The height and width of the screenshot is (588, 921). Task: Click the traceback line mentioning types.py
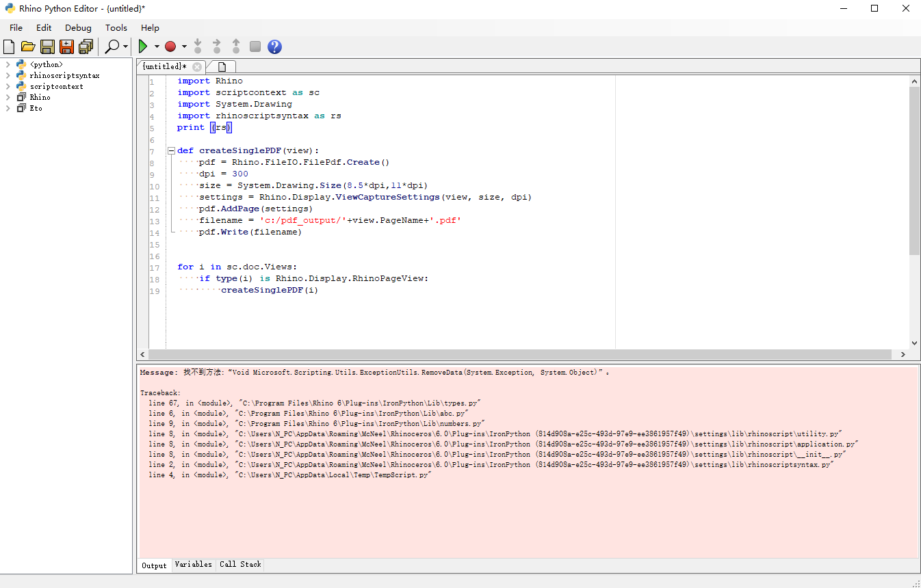tap(315, 403)
